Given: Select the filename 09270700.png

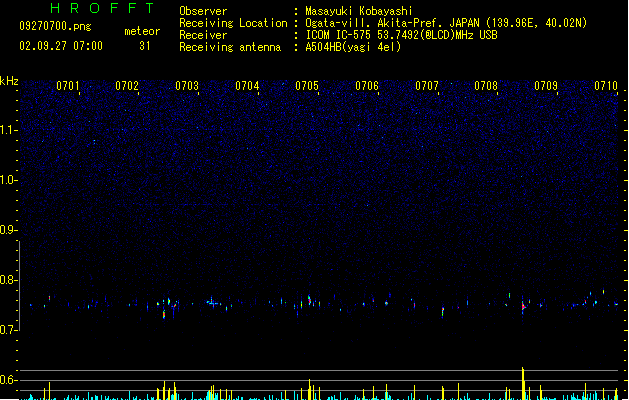Looking at the screenshot, I should pos(55,26).
